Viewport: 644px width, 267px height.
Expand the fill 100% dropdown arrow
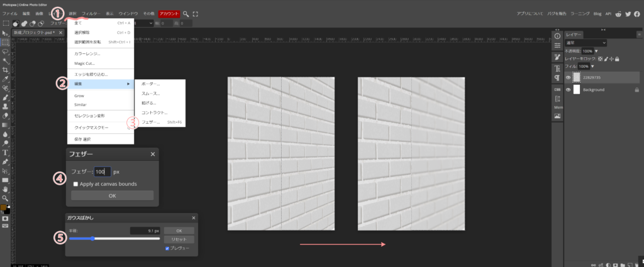coord(592,66)
